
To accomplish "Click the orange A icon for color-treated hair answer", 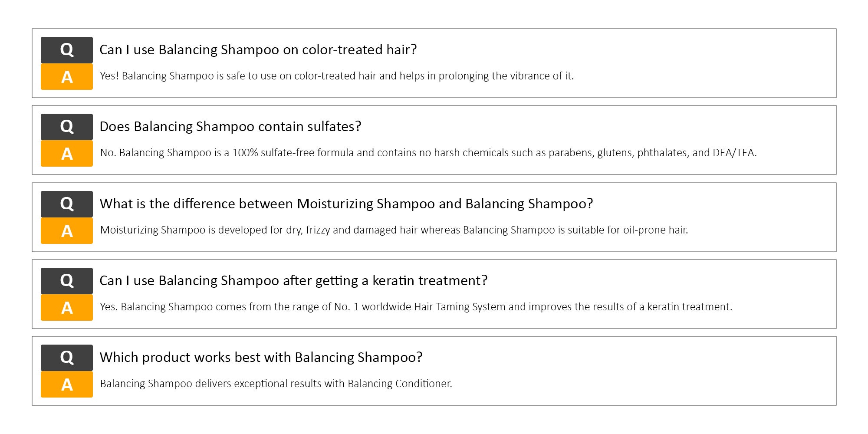I will tap(67, 77).
